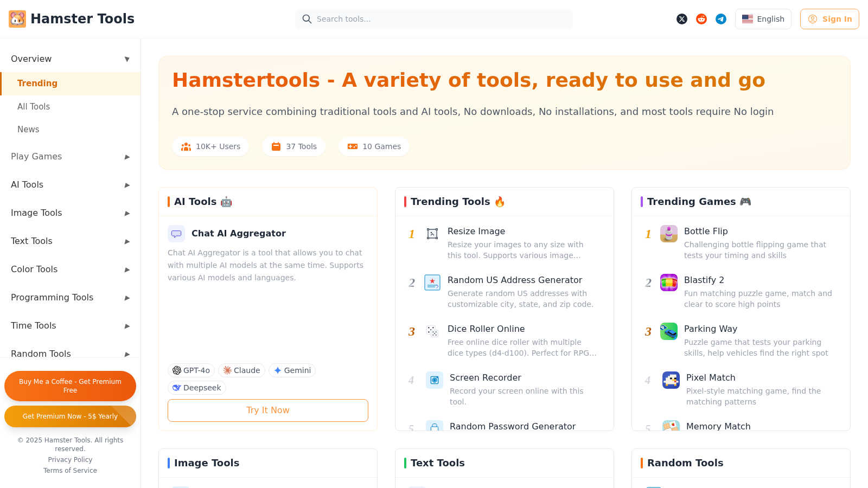Click the Hamster Tools logo icon
The image size is (868, 488).
17,19
